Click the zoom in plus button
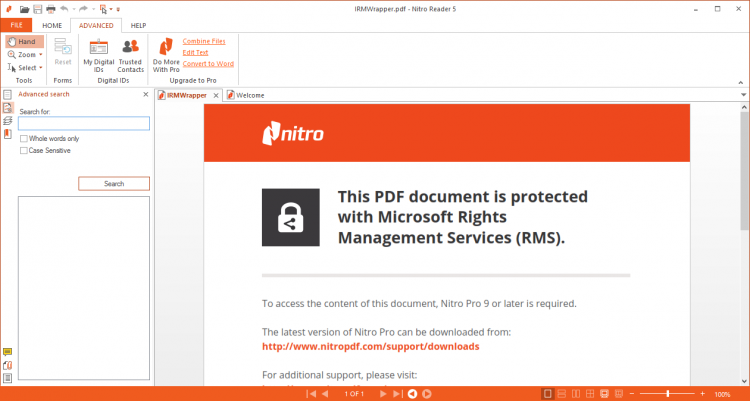The width and height of the screenshot is (750, 401). click(702, 394)
